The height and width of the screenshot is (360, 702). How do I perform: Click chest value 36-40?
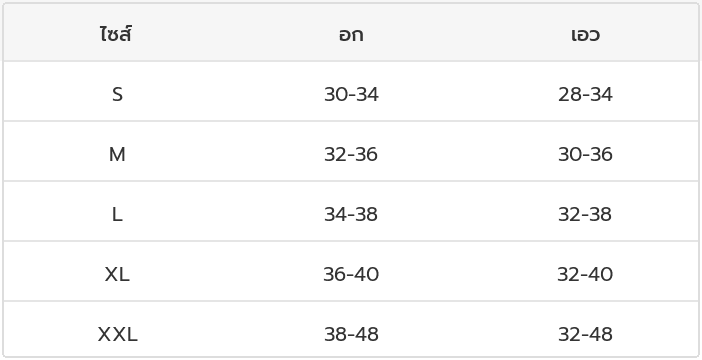(x=351, y=274)
